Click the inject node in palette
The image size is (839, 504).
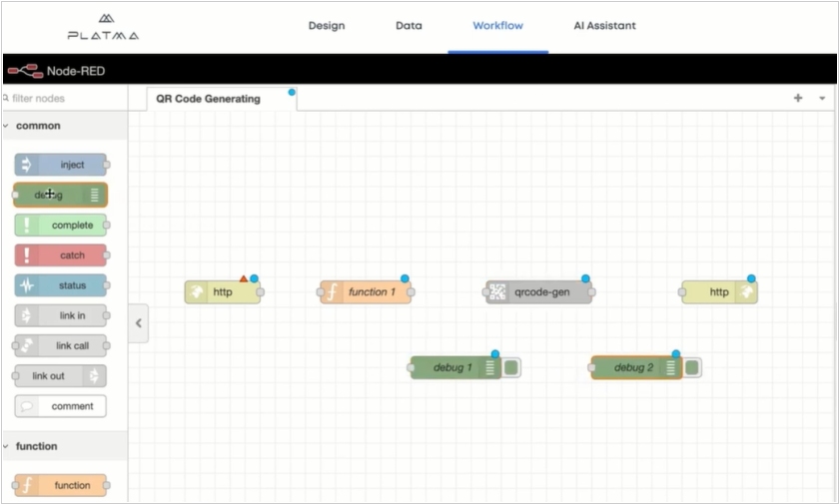[x=60, y=165]
